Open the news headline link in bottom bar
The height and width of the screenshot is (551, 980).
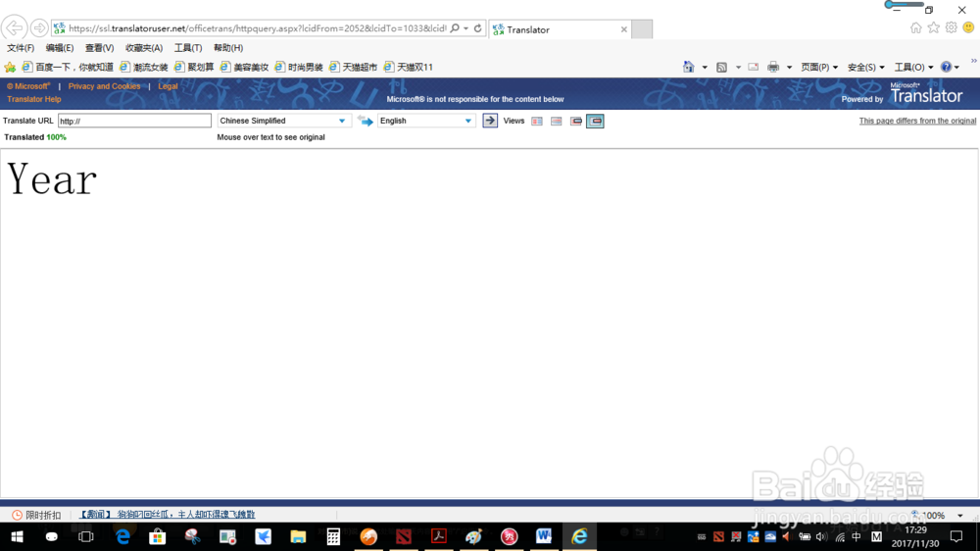tap(167, 514)
